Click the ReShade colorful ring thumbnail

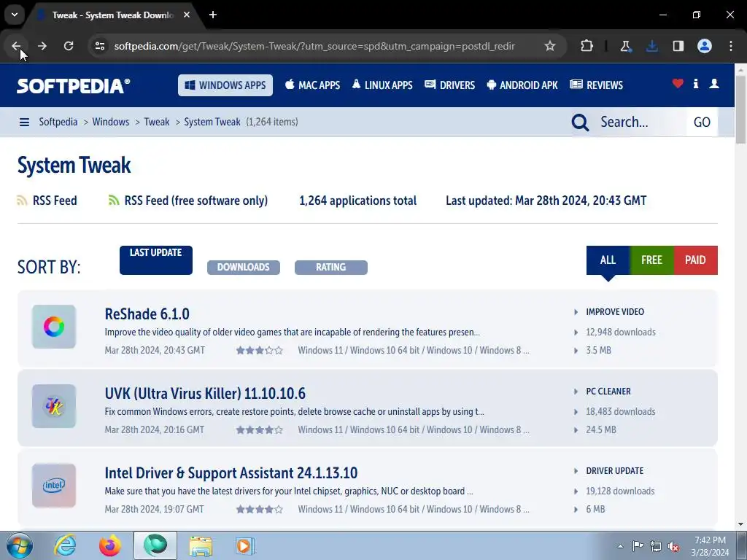pos(54,327)
